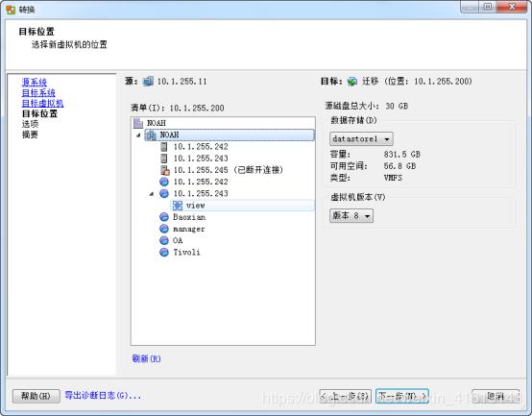Click the resource pool icon for second 10.1.255.243
This screenshot has width=532, height=416.
tap(164, 193)
